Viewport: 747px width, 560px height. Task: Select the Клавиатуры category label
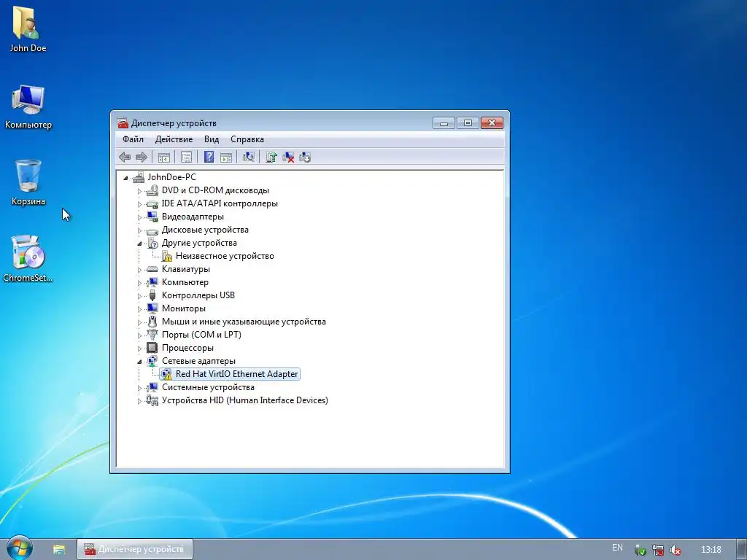click(186, 269)
